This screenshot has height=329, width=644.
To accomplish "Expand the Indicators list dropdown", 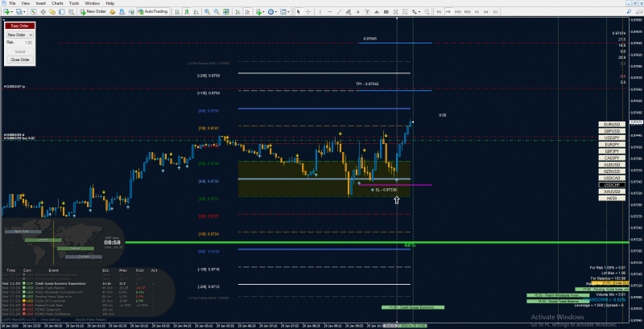I will (x=264, y=12).
